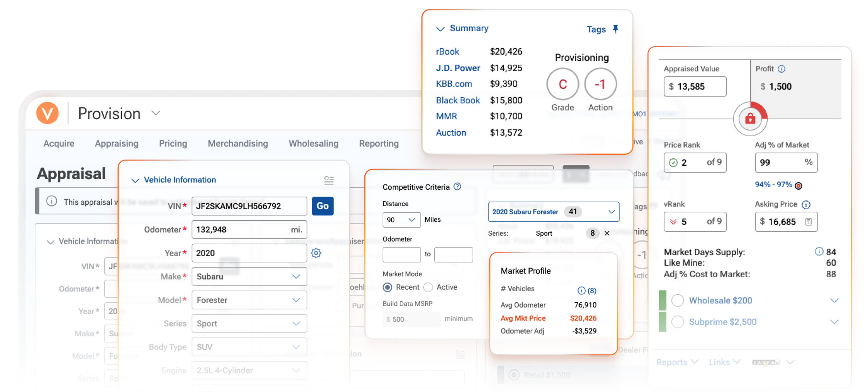Screen dimensions: 868x392
Task: Select the Recent market mode
Action: click(x=387, y=287)
